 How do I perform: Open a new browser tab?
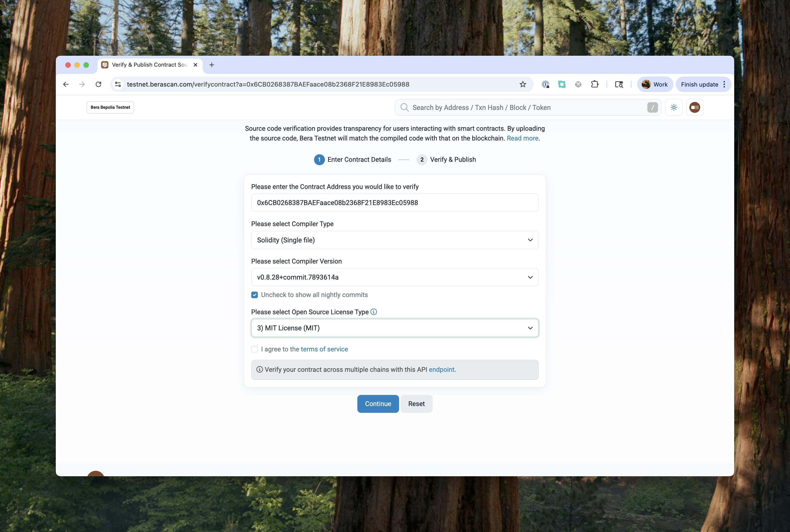pos(212,65)
